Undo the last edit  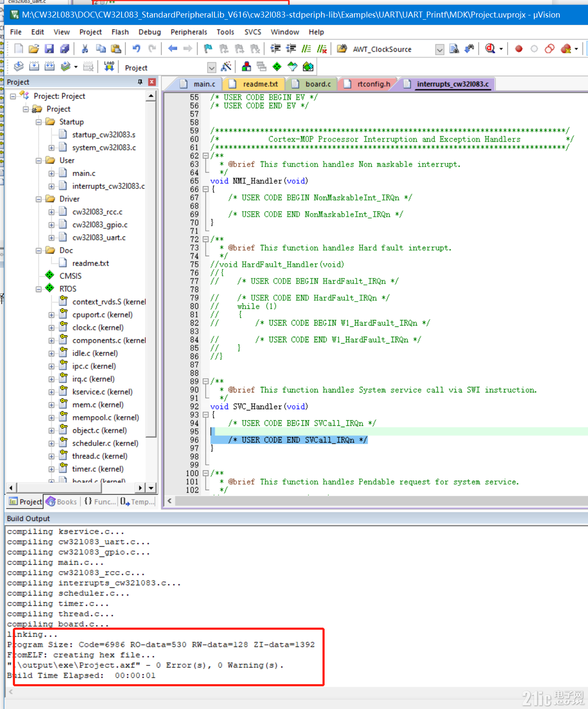click(136, 49)
